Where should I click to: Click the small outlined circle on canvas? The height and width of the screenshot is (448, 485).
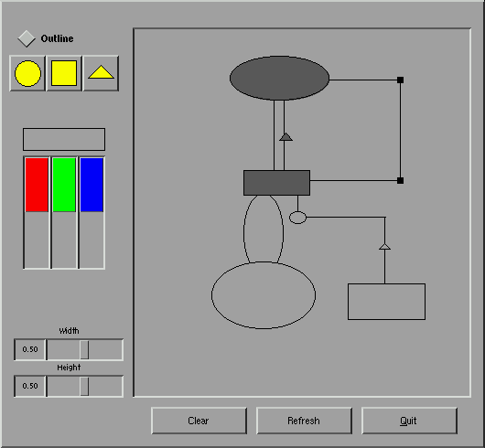298,218
